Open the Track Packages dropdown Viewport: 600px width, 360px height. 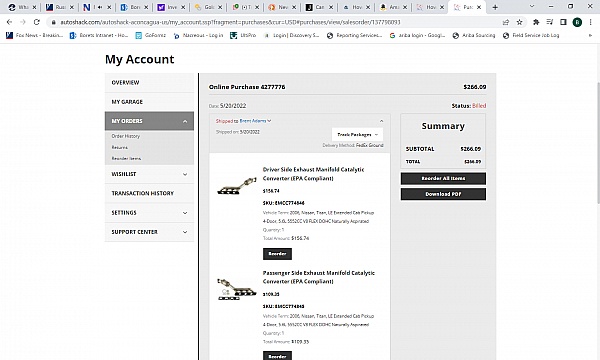(357, 135)
